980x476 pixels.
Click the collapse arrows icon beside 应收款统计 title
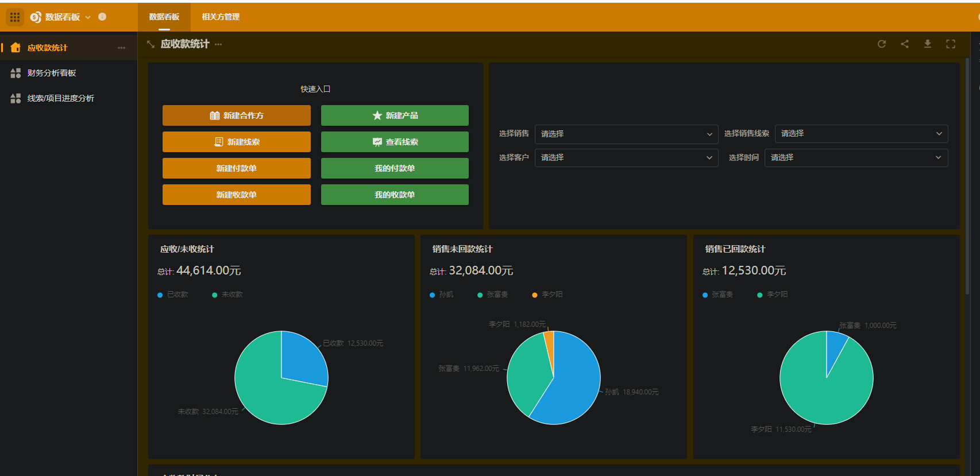[x=151, y=44]
